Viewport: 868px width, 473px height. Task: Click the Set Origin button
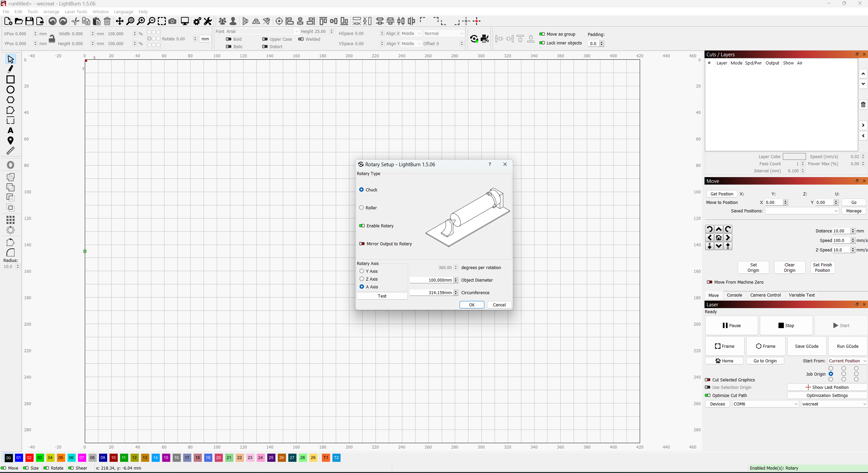click(753, 267)
